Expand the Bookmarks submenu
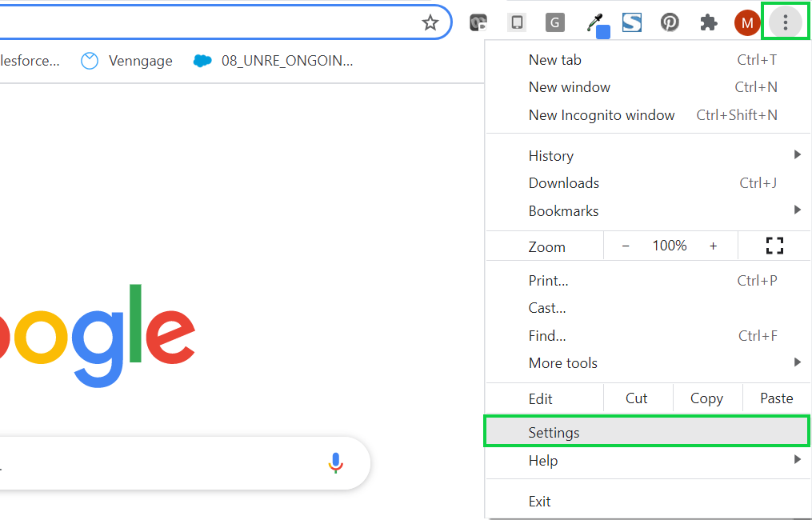This screenshot has height=520, width=812. [647, 210]
